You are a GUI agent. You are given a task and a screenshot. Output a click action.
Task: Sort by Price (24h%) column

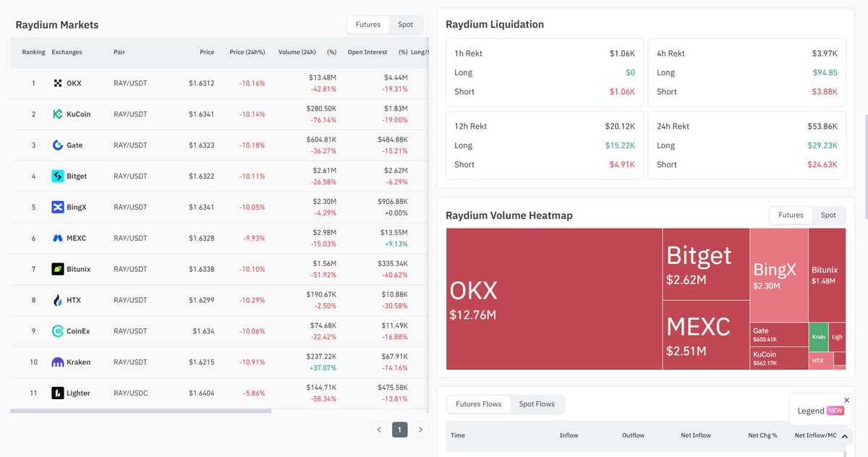click(247, 52)
